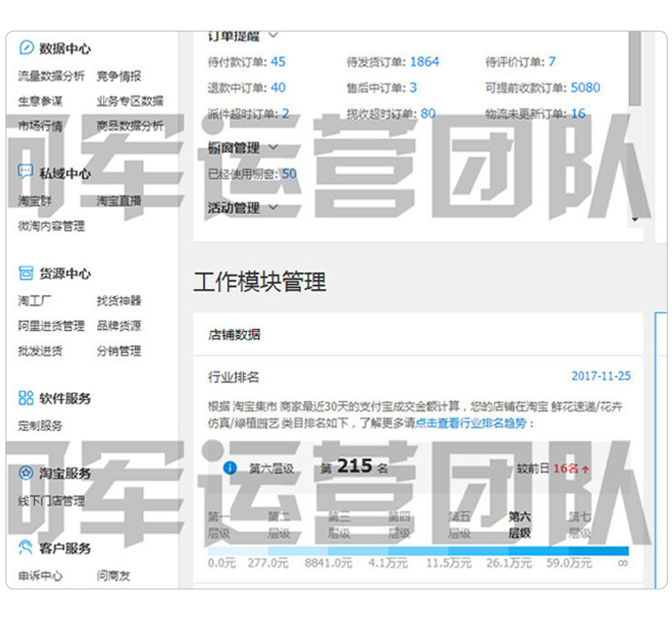Click the 软件服务 grid icon
The width and height of the screenshot is (672, 620).
click(x=26, y=398)
